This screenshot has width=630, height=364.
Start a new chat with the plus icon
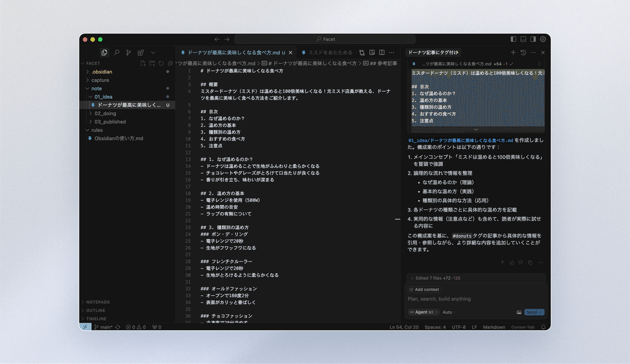(x=513, y=52)
